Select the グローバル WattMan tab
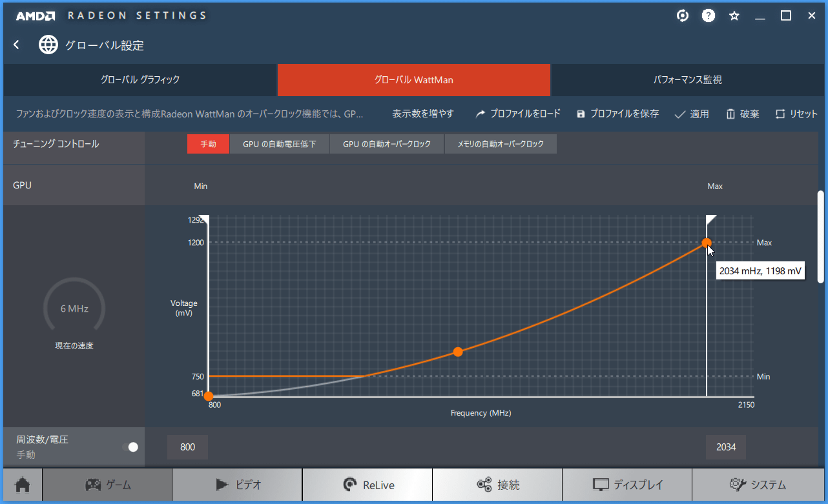The image size is (828, 504). tap(414, 80)
